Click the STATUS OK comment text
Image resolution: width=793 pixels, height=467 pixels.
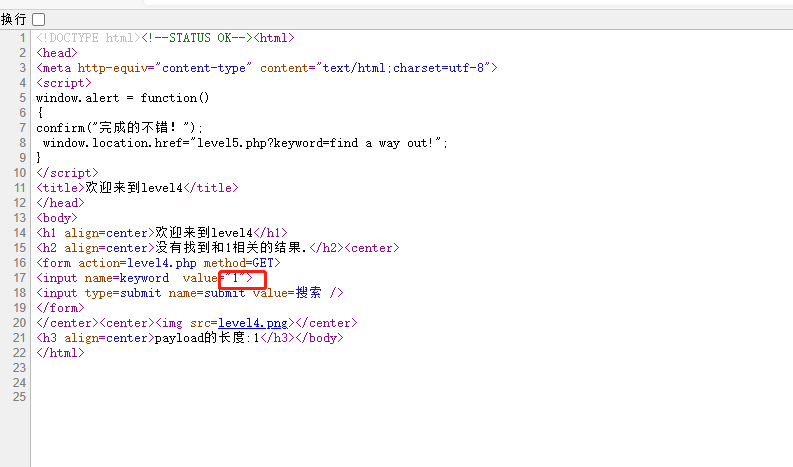[x=197, y=38]
